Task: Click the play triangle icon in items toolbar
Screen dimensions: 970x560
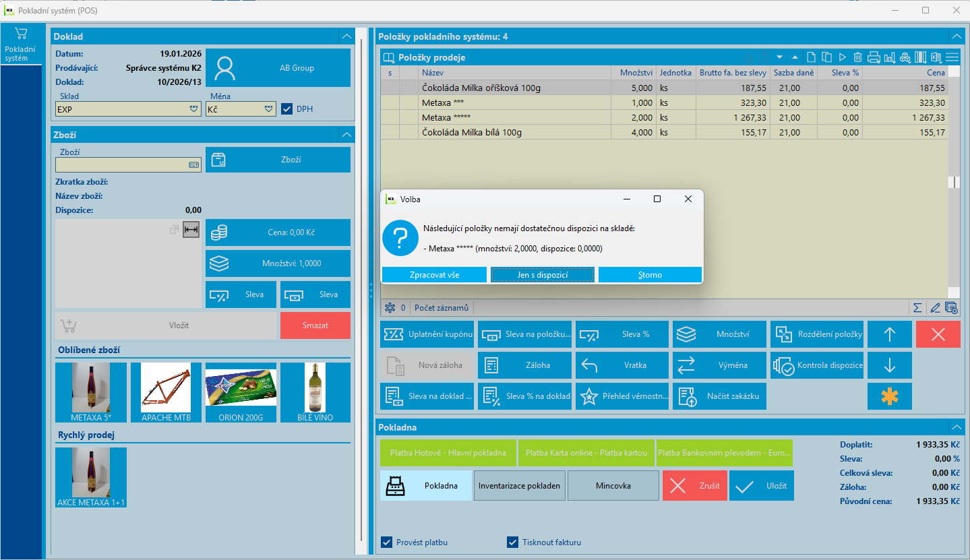Action: 843,57
